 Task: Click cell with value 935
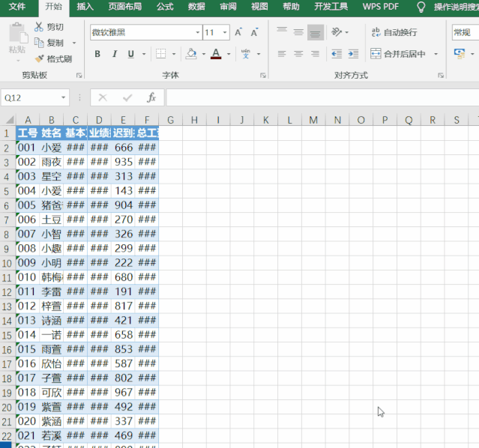point(123,162)
